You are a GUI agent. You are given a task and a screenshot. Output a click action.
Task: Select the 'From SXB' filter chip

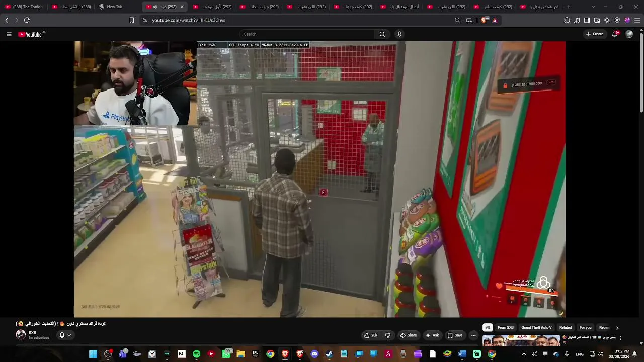(x=506, y=328)
